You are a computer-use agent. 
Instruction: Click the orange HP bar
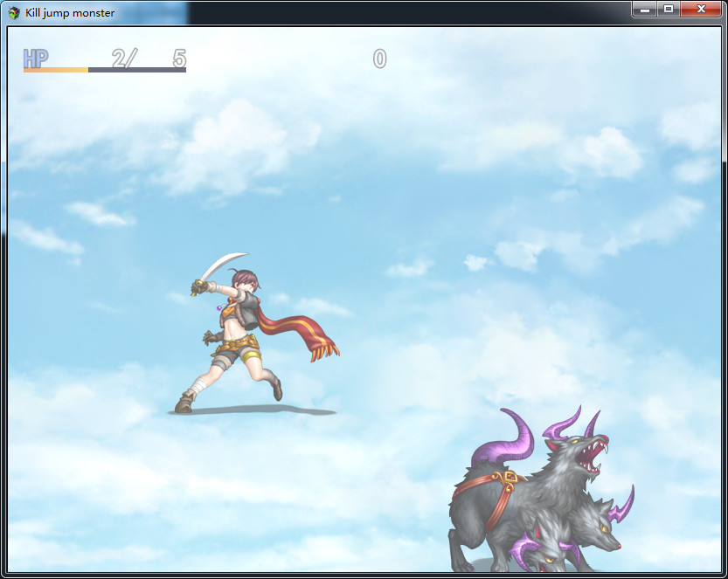(x=105, y=70)
